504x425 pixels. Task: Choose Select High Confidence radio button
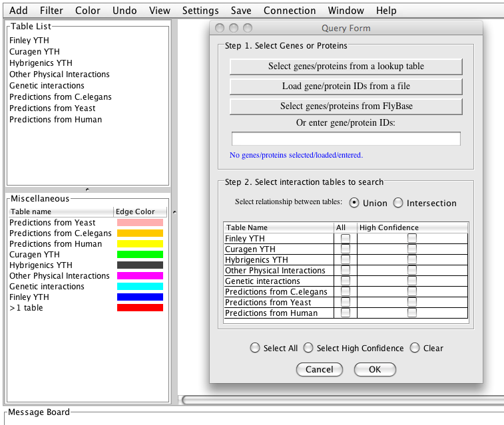[308, 348]
